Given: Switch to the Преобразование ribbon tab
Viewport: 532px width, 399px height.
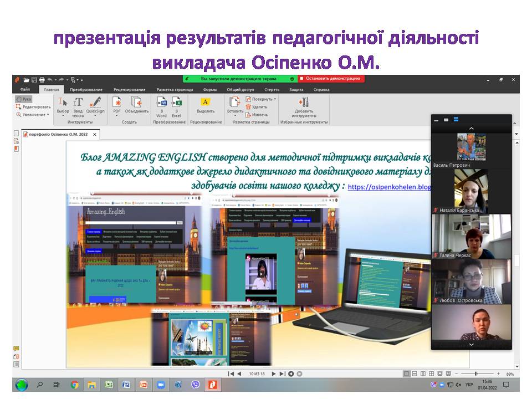Looking at the screenshot, I should click(86, 90).
